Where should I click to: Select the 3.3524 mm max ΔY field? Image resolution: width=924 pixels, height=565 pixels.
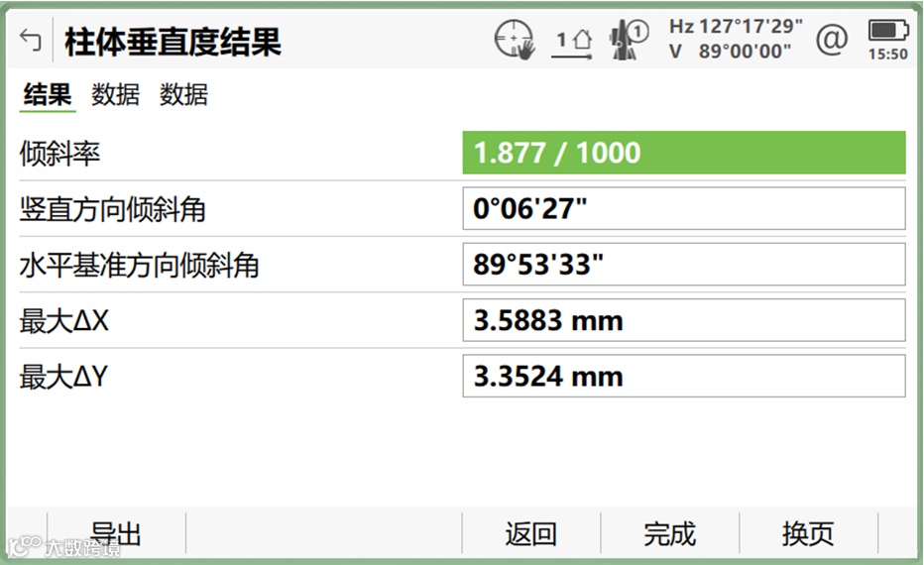[x=683, y=376]
